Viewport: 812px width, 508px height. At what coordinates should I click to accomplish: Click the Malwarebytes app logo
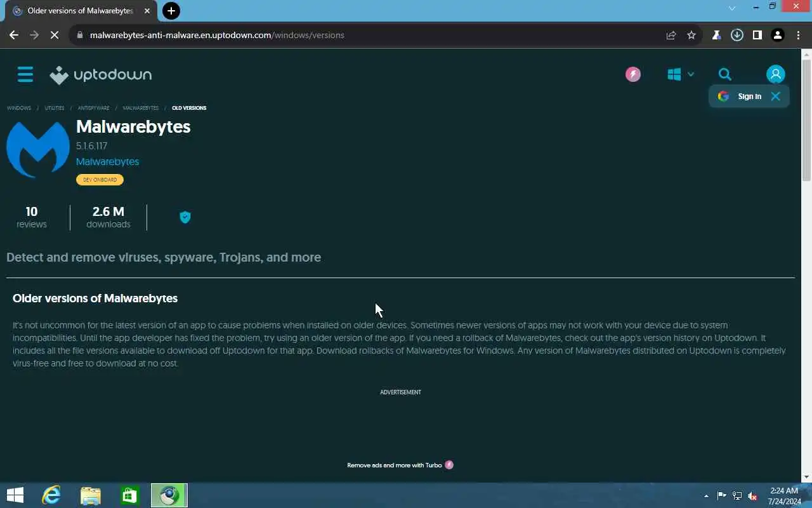(38, 149)
